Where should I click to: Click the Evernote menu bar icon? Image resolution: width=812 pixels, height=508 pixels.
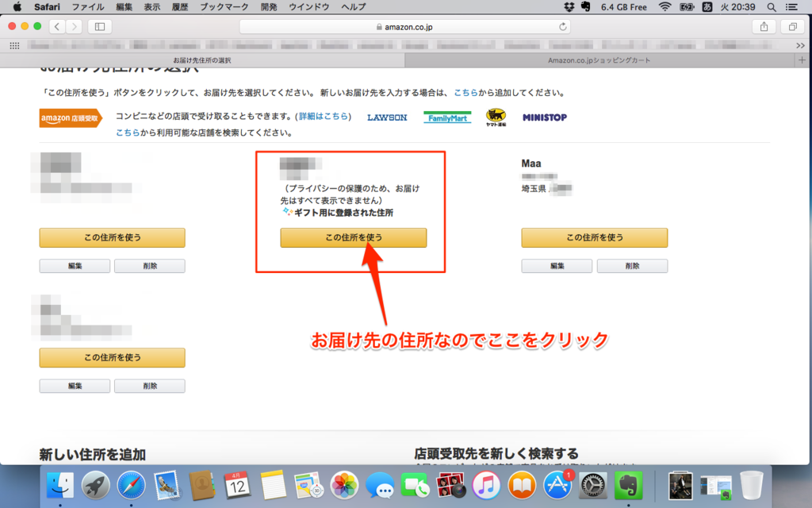tap(586, 6)
